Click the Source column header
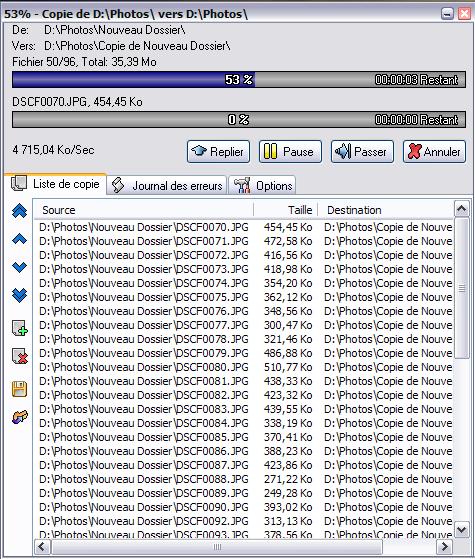The width and height of the screenshot is (475, 559). (143, 210)
